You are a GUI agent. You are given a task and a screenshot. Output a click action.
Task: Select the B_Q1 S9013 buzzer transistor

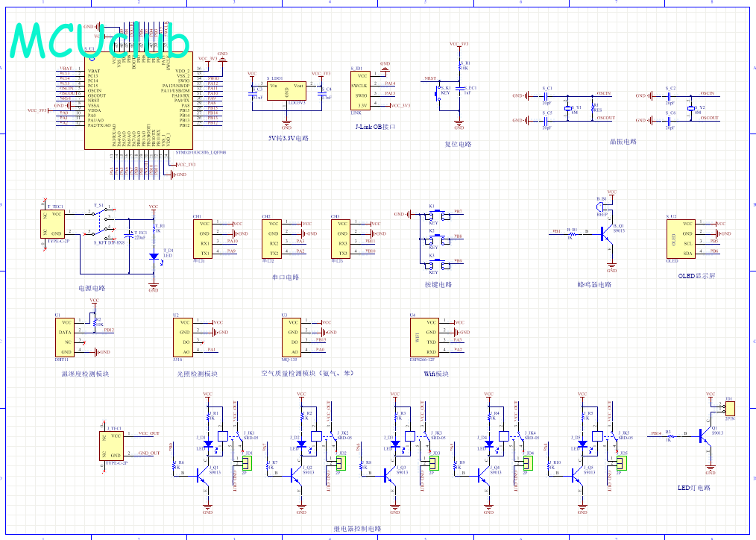[x=605, y=234]
